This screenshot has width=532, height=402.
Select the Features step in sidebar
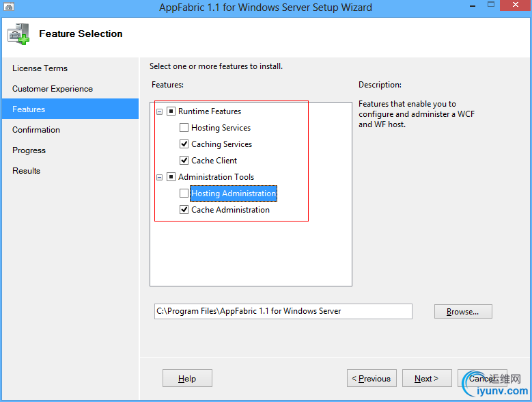tap(70, 109)
